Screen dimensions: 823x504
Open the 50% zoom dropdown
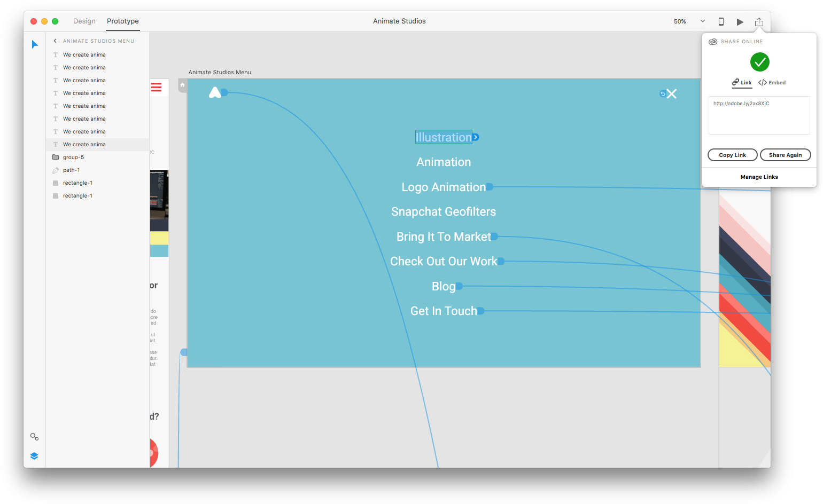(689, 21)
